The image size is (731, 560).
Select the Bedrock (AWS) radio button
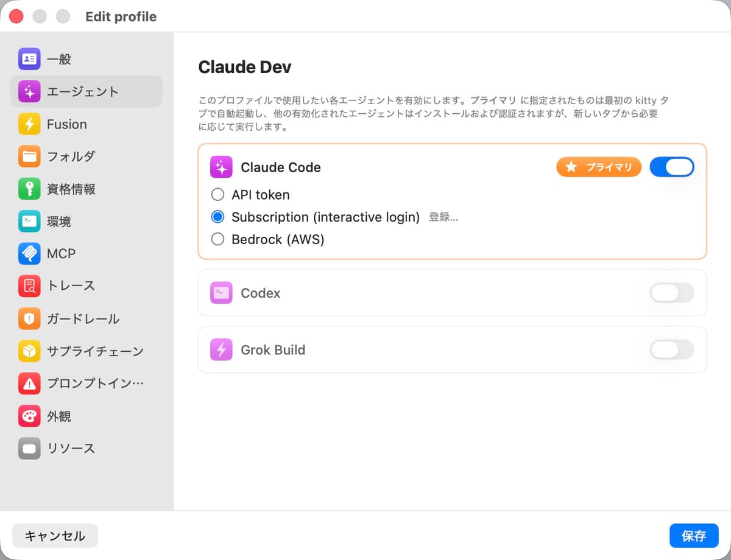(217, 239)
